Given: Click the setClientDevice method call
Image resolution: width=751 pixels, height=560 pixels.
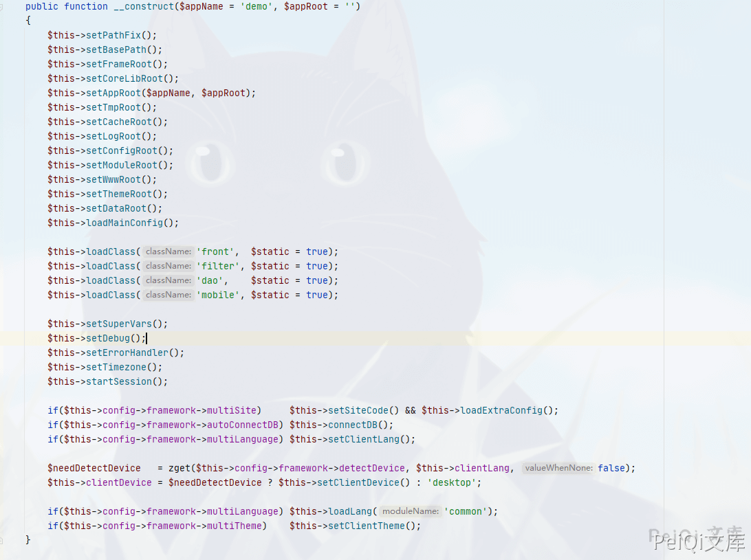Looking at the screenshot, I should [x=358, y=482].
